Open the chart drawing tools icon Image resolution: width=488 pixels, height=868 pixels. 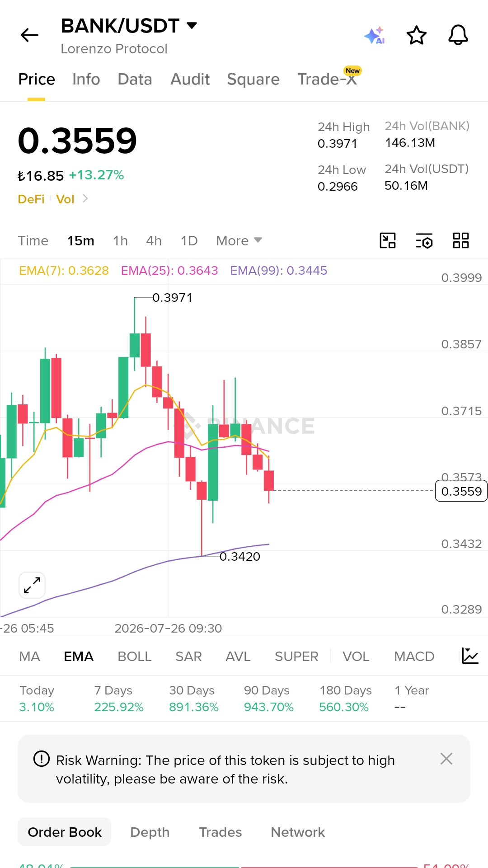tap(388, 240)
